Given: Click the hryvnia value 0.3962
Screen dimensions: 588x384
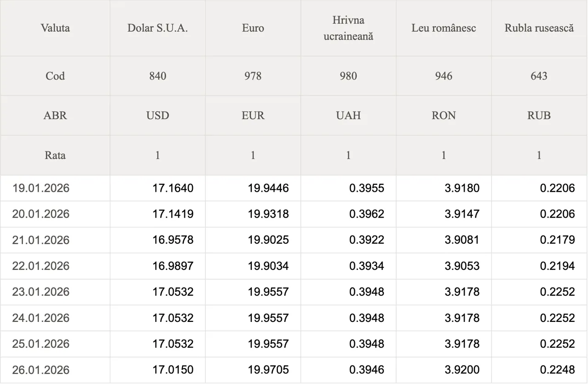Looking at the screenshot, I should coord(367,214).
